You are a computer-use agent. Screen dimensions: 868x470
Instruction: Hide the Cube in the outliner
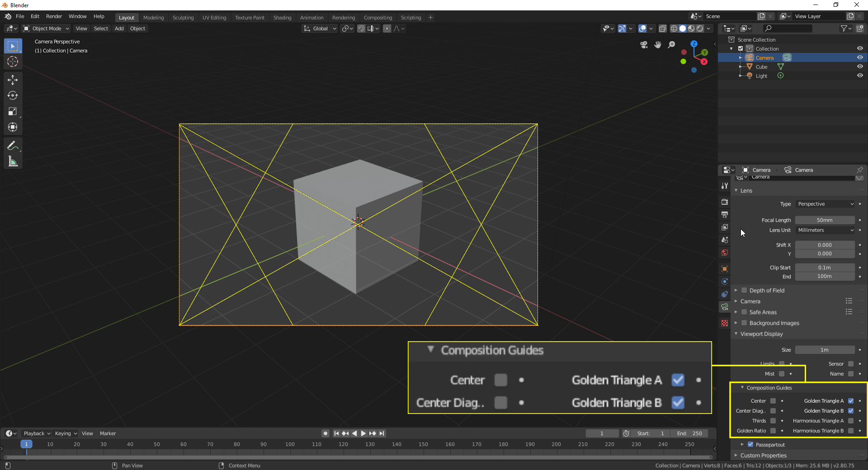[x=860, y=66]
